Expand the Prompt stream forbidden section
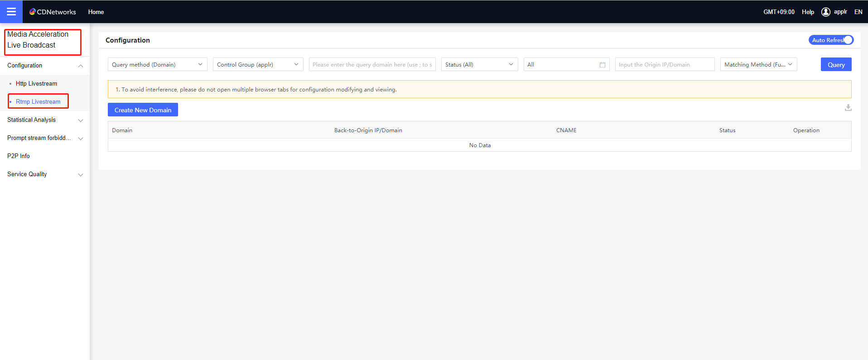The width and height of the screenshot is (868, 360). (x=45, y=138)
